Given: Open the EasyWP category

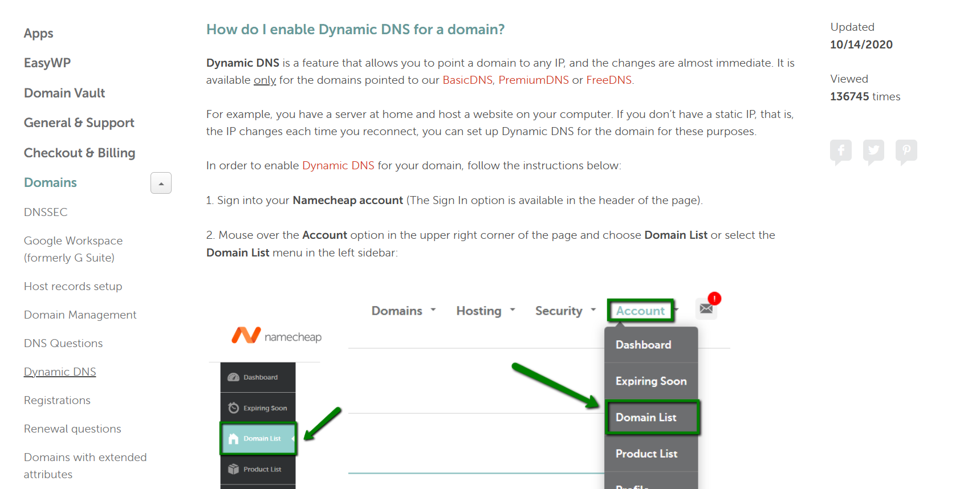Looking at the screenshot, I should tap(47, 63).
